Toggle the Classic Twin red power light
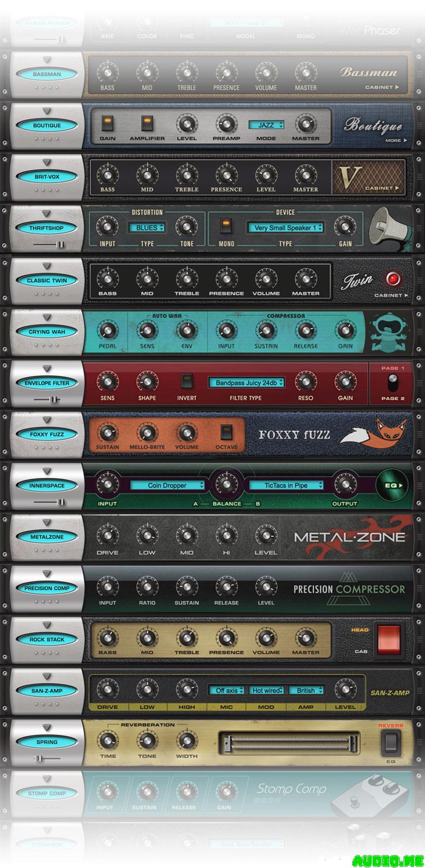Viewport: 425px width, 868px height. [393, 279]
